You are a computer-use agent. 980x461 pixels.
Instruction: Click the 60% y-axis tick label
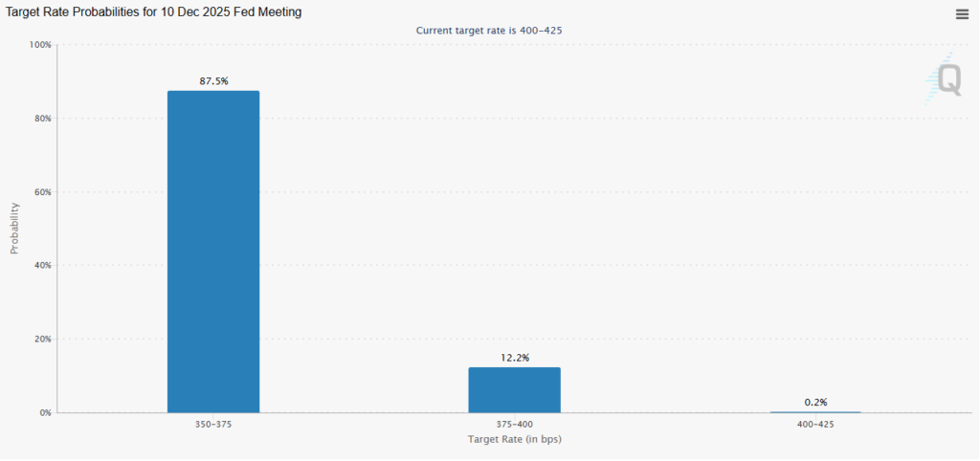(x=42, y=192)
